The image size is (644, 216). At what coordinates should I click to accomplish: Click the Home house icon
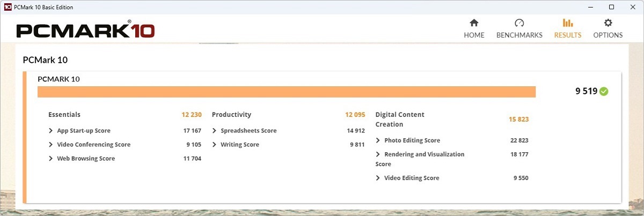[x=474, y=23]
